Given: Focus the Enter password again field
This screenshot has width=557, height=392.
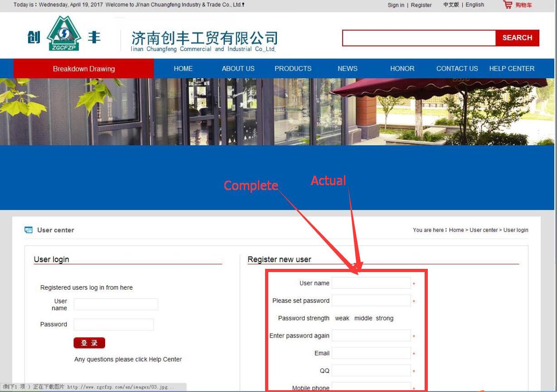Looking at the screenshot, I should click(x=371, y=335).
